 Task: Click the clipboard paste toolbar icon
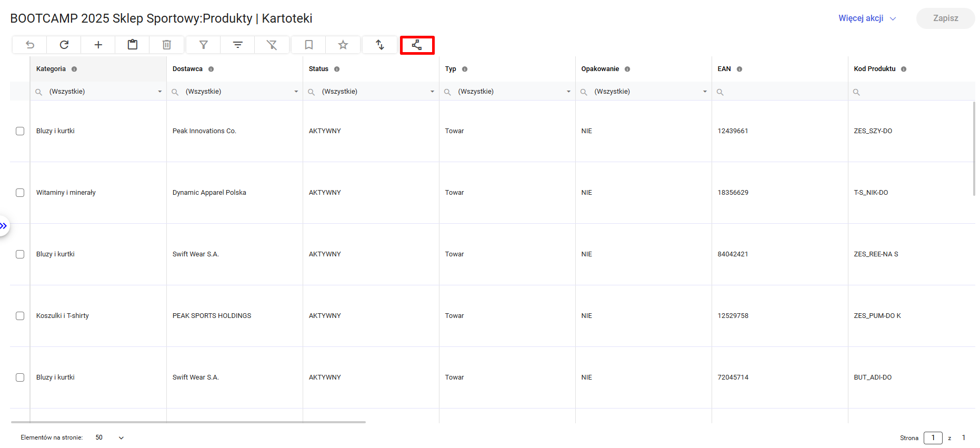pyautogui.click(x=133, y=45)
